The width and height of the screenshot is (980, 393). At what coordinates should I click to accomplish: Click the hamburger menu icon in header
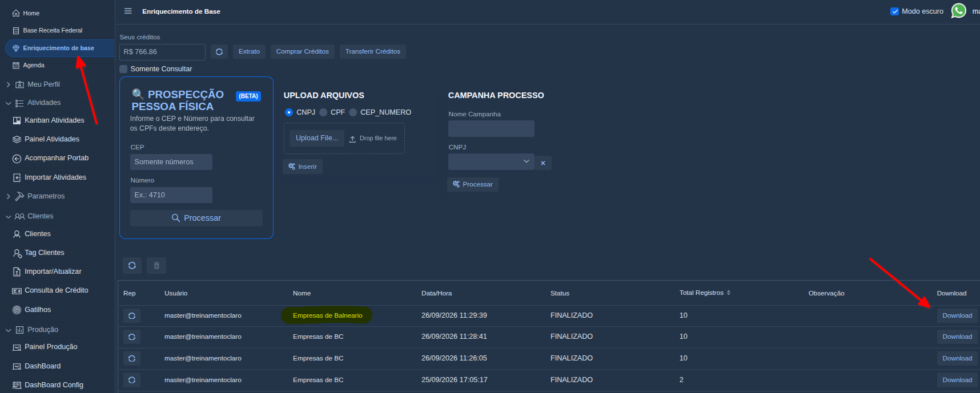pyautogui.click(x=128, y=11)
